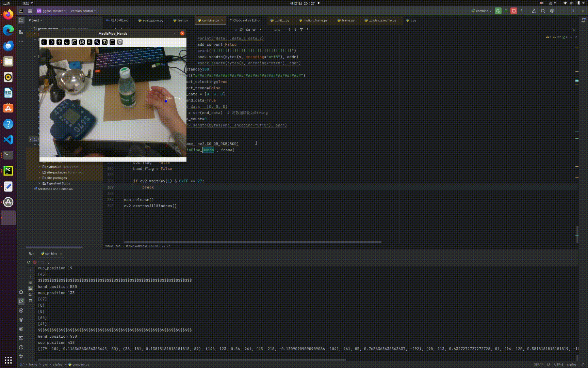Open the Python Console tool window icon
The height and width of the screenshot is (368, 588).
tap(21, 310)
